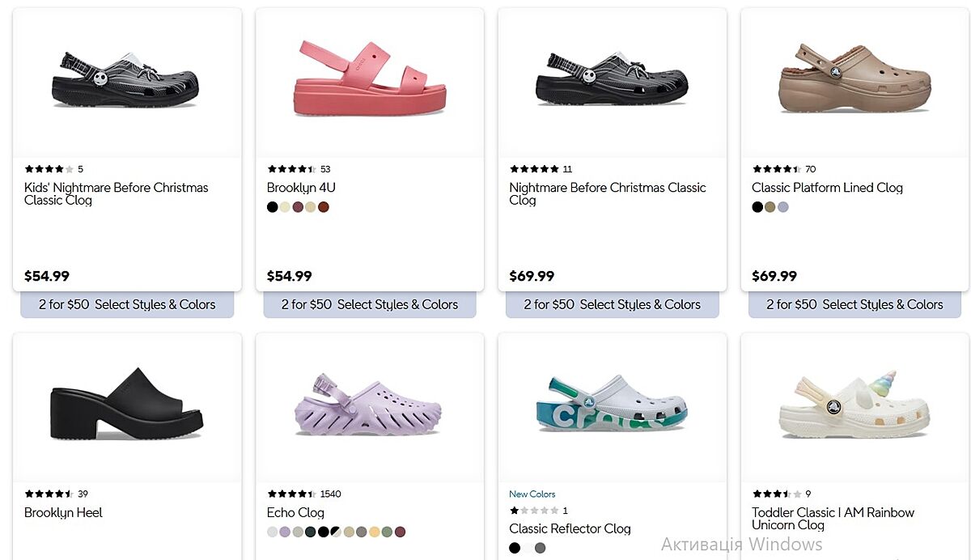Choose black color swatch for Brooklyn 4U
This screenshot has width=971, height=560.
[x=273, y=207]
